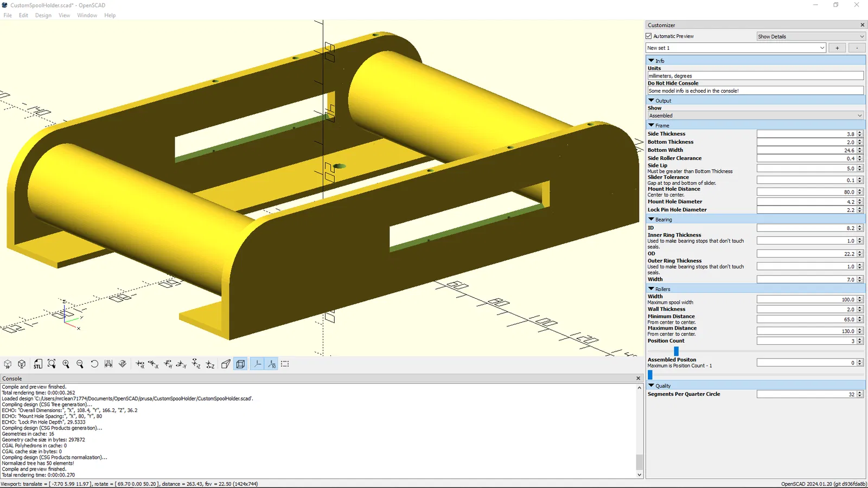Click the minus button beside the preset dropdown
The height and width of the screenshot is (488, 868).
(x=857, y=48)
